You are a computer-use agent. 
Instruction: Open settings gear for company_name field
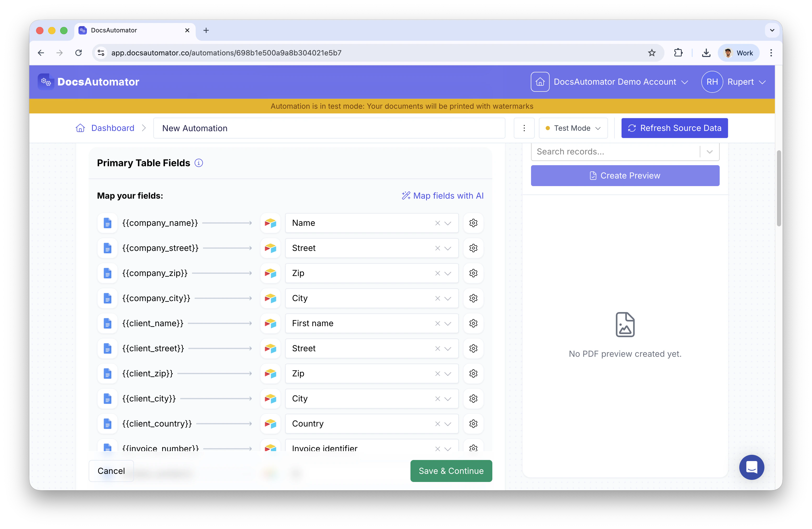[x=473, y=223]
